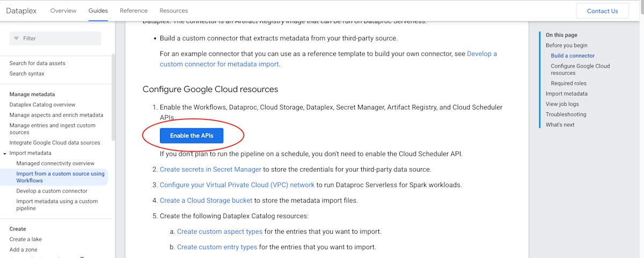Screen dimensions: 644x258
Task: Click the Contact Us button
Action: click(x=602, y=11)
